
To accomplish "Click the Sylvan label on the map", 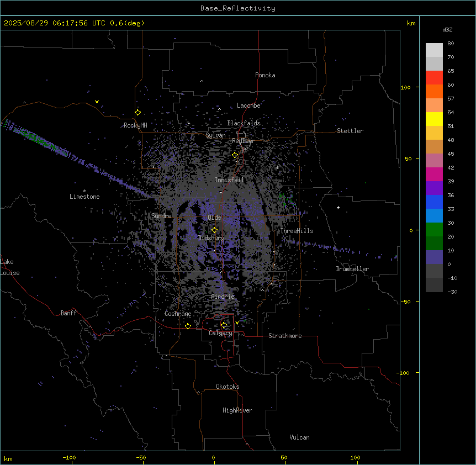I will click(215, 135).
